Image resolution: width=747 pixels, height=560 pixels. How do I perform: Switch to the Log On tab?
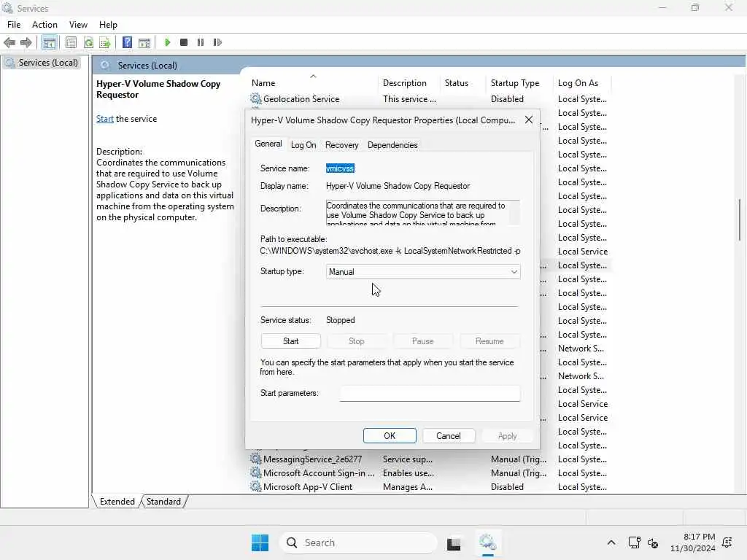303,145
